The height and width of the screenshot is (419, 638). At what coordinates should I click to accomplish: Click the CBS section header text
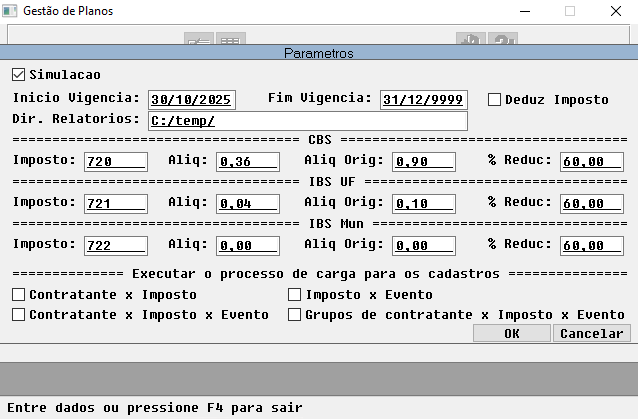(x=320, y=140)
